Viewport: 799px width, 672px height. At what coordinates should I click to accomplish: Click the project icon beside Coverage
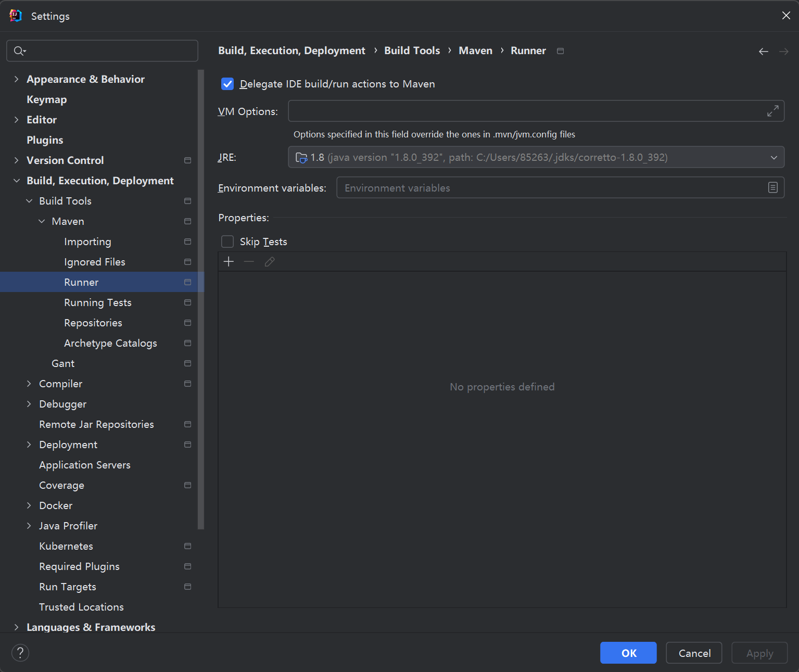187,485
